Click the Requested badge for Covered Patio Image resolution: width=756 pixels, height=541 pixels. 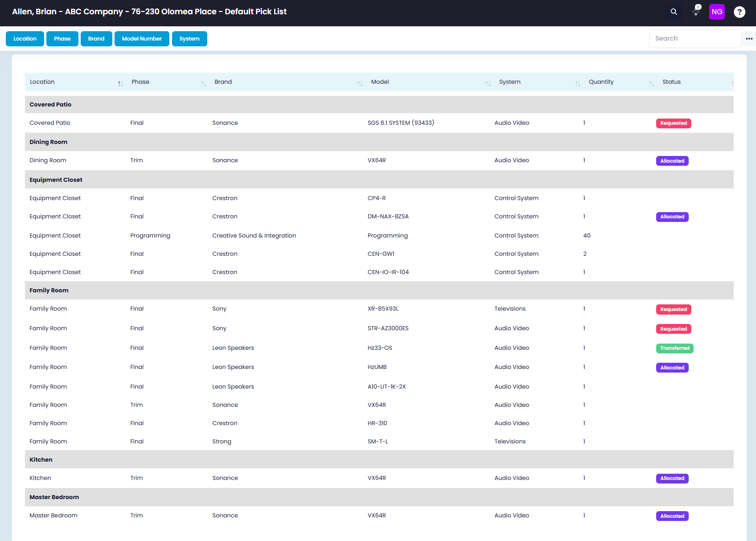point(674,123)
